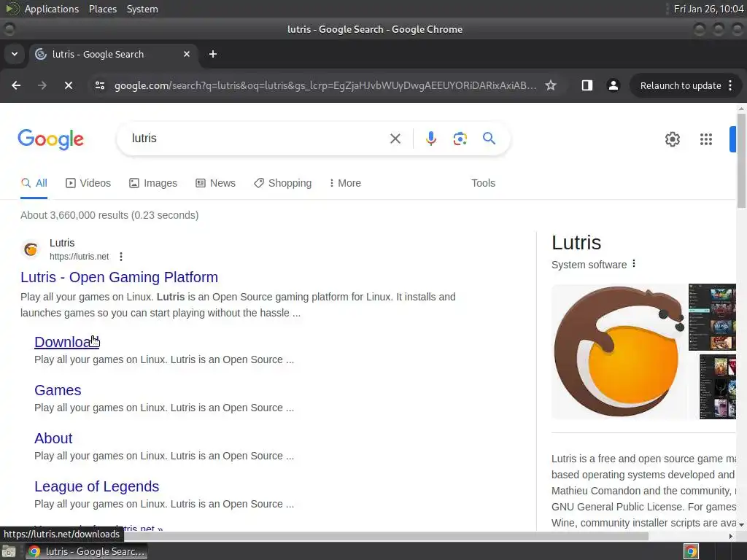Screen dimensions: 747x560
Task: Show desktop via taskbar icon
Action: point(9,551)
